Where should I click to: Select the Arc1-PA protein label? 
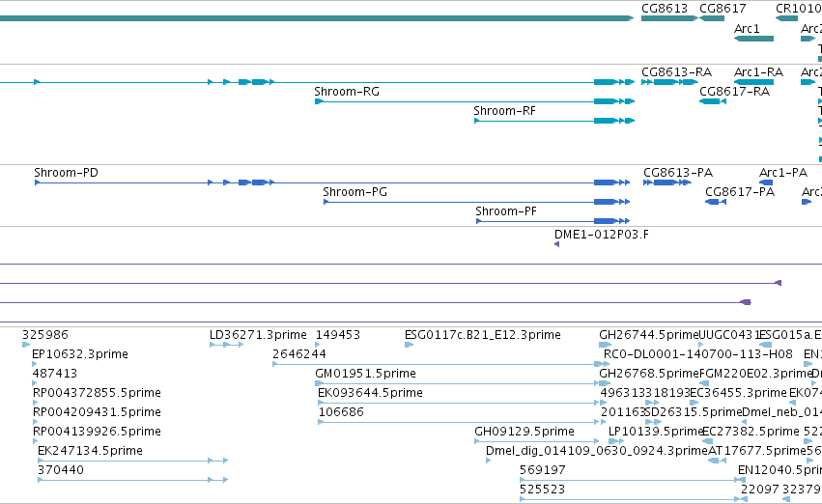point(783,173)
